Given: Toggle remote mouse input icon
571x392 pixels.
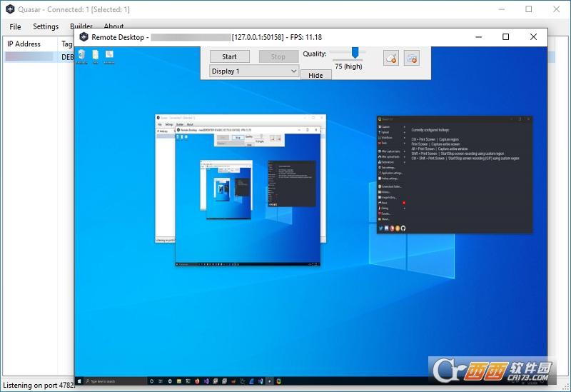Looking at the screenshot, I should click(x=391, y=58).
